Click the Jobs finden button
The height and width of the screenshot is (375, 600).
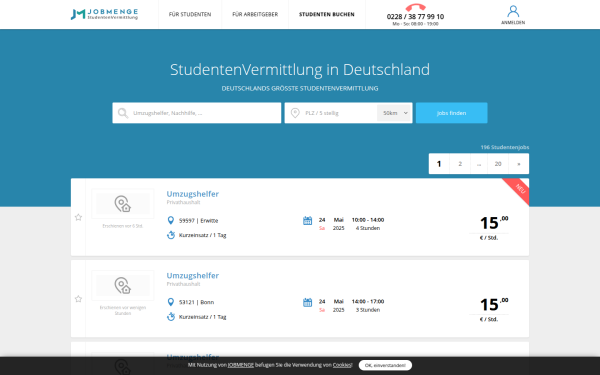[452, 113]
